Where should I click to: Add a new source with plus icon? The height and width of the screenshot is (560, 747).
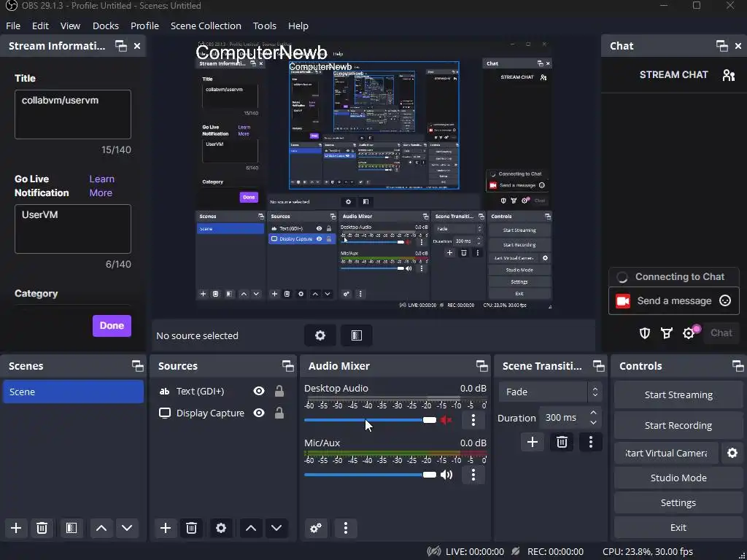pos(166,528)
